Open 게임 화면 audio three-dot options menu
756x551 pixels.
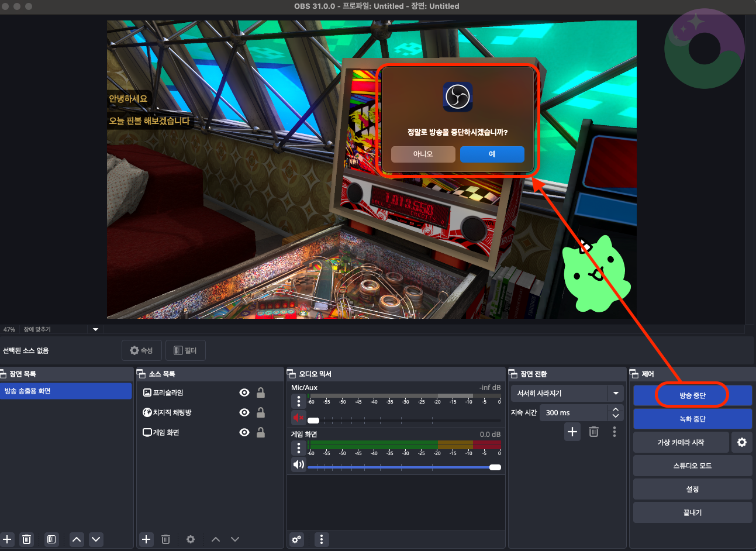point(299,448)
